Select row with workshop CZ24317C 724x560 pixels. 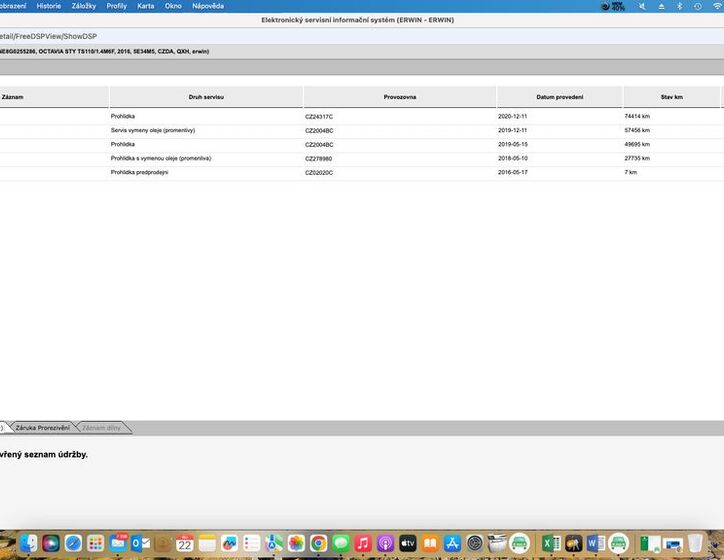[x=319, y=117]
